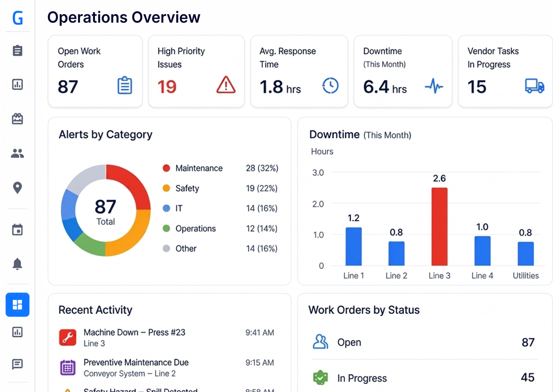Select the blue IT legend dot
The width and height of the screenshot is (553, 392).
166,208
